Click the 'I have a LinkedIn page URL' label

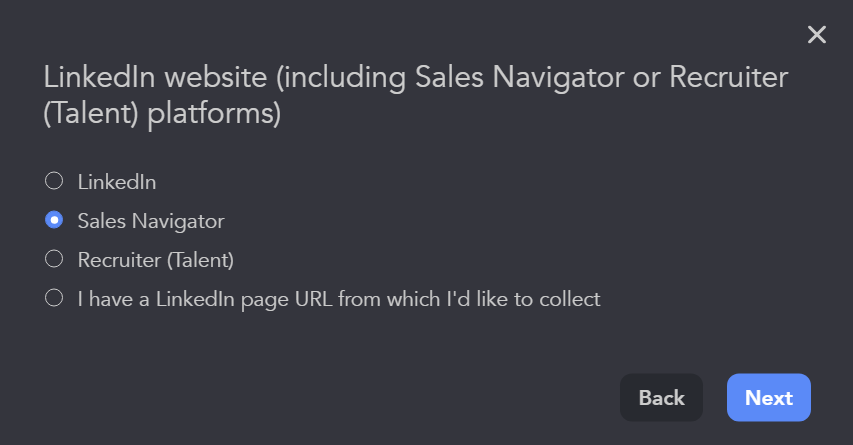point(339,299)
